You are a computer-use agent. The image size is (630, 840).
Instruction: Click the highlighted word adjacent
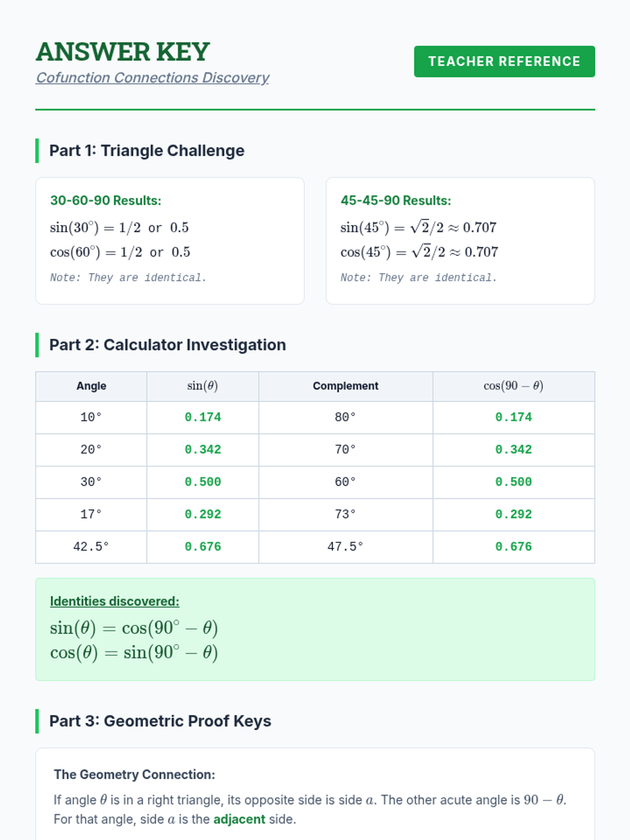(x=239, y=820)
